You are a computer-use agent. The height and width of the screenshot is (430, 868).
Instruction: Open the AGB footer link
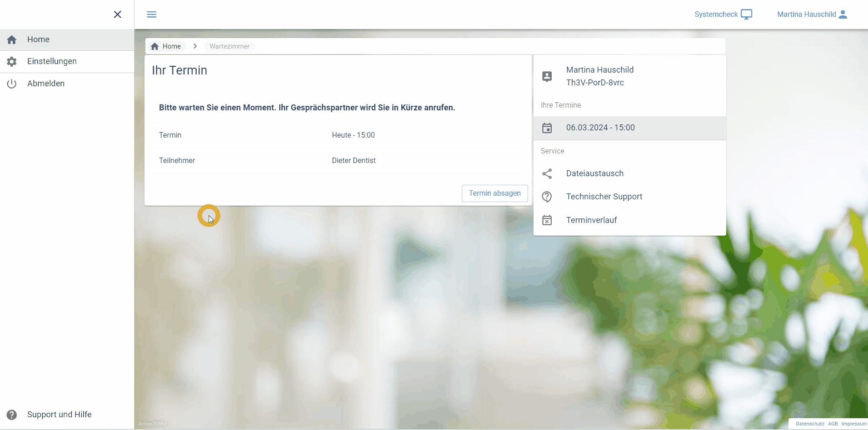click(x=833, y=424)
